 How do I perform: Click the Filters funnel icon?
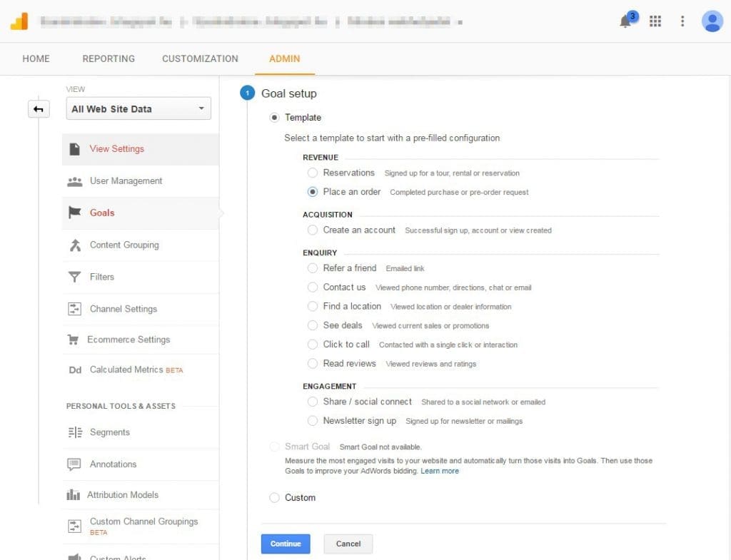tap(74, 277)
